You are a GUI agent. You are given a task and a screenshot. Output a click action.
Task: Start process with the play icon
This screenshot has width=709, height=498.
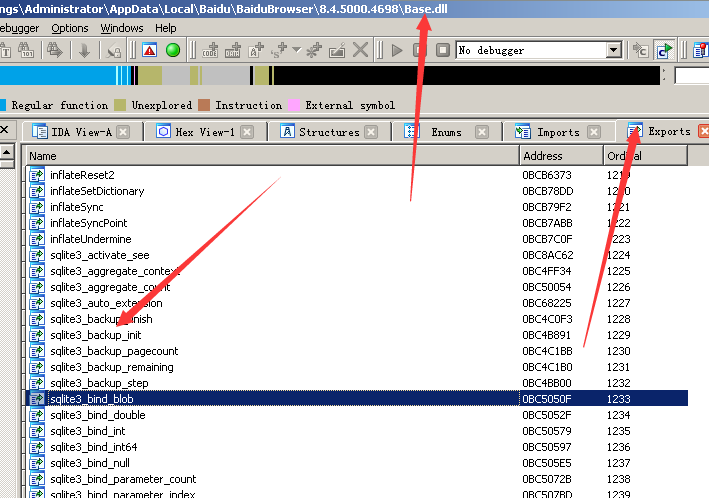(397, 50)
